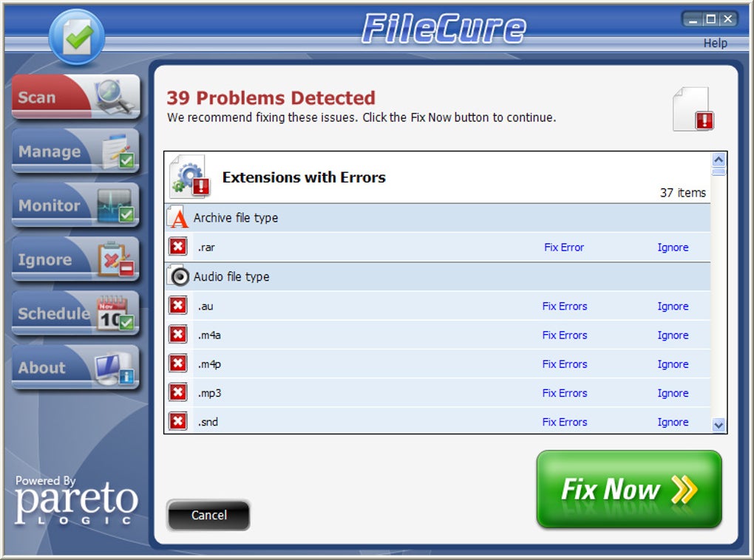Click Fix Errors link for .mp3
Image resolution: width=754 pixels, height=560 pixels.
565,393
